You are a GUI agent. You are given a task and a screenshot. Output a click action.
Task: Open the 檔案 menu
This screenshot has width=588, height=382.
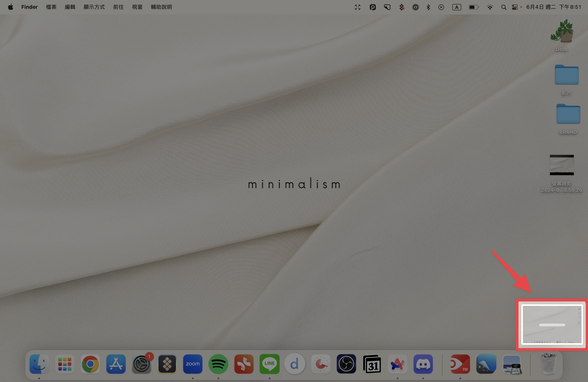51,7
